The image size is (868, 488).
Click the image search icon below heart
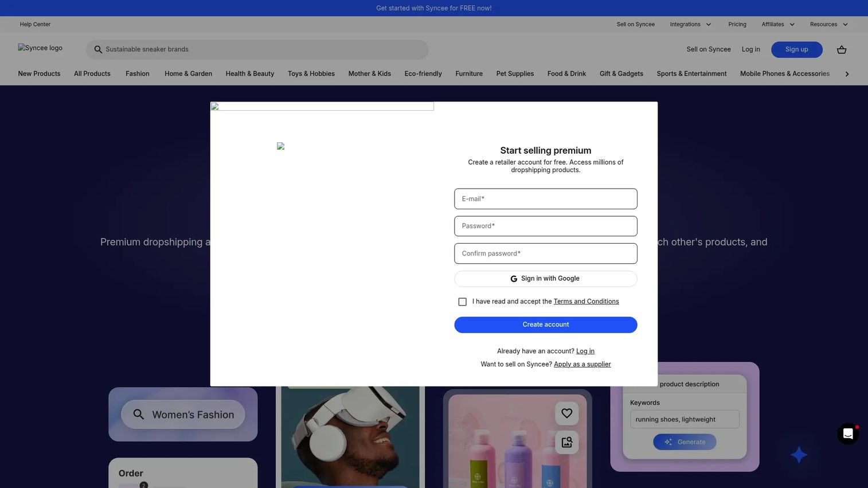[566, 442]
